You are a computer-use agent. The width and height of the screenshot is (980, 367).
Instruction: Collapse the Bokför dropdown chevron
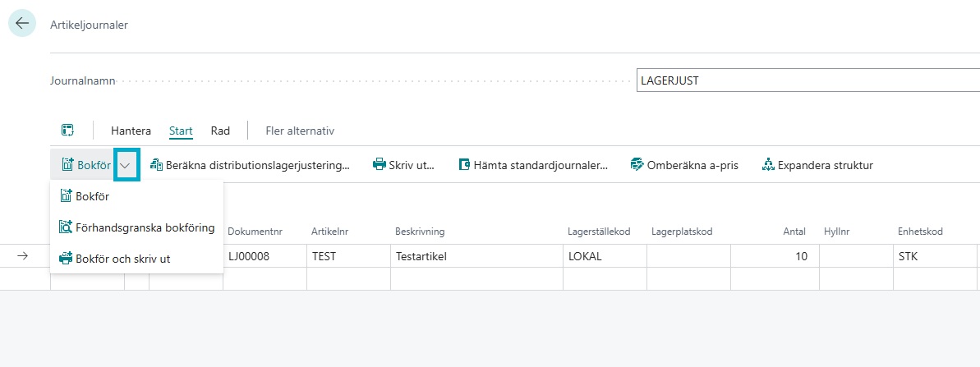[127, 165]
